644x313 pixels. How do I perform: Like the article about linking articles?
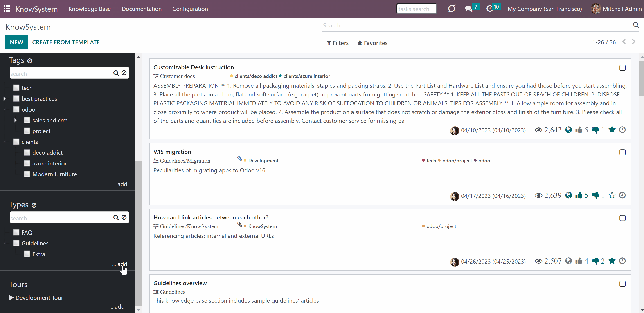pyautogui.click(x=579, y=261)
